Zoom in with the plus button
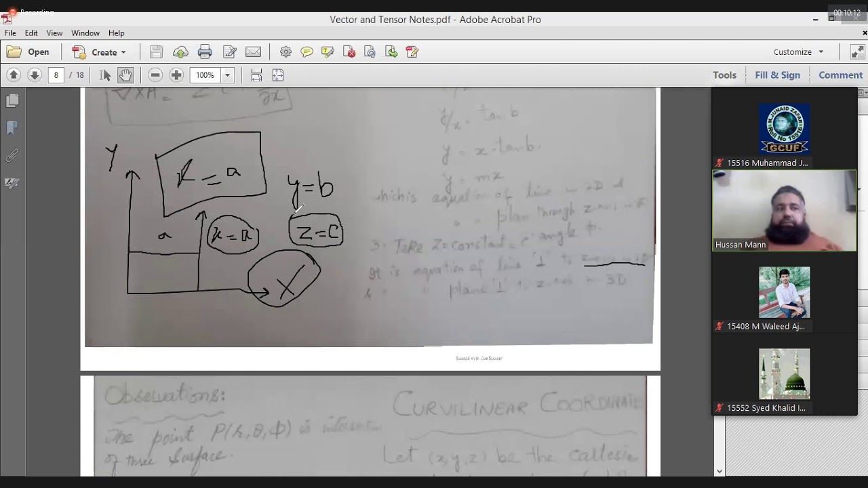Image resolution: width=868 pixels, height=488 pixels. 176,75
